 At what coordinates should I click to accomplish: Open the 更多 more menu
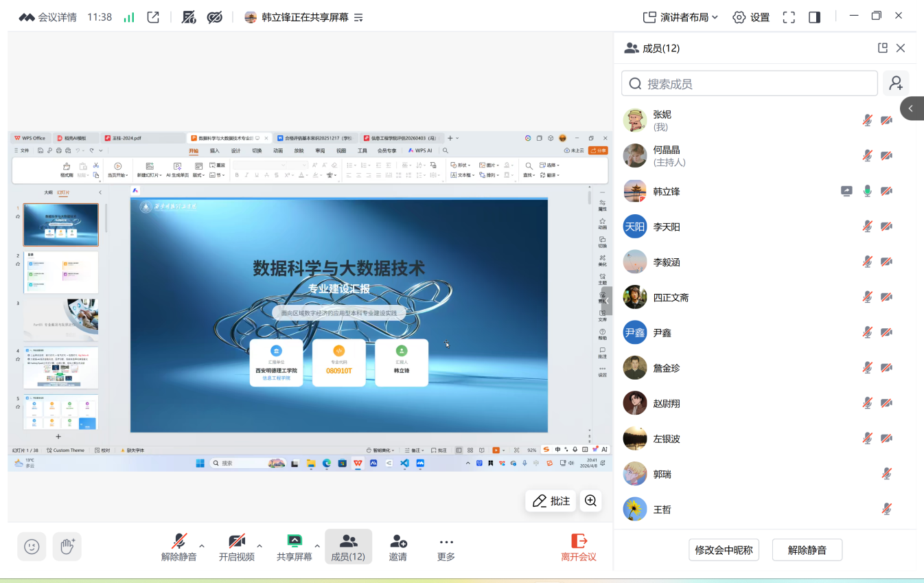[446, 547]
